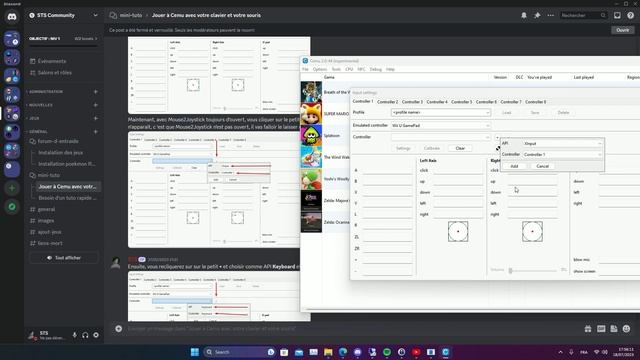Open Microsoft Edge from taskbar
This screenshot has height=360, width=640.
[343, 352]
